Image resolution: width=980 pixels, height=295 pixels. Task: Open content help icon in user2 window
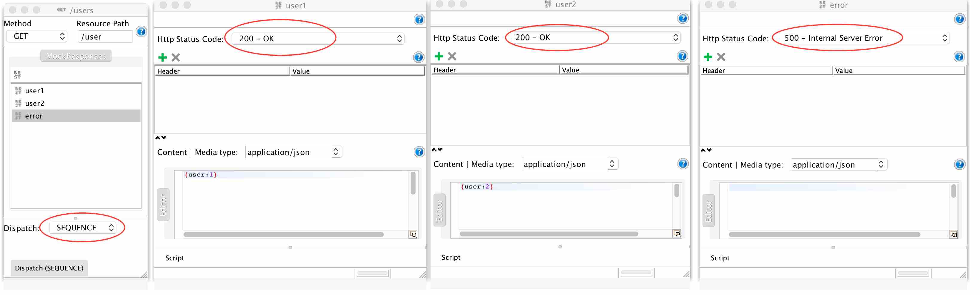tap(683, 164)
